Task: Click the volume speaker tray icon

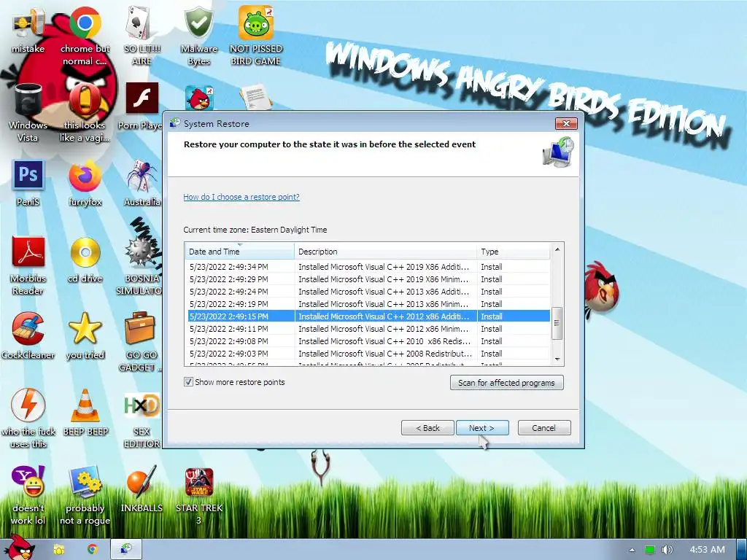Action: [667, 550]
